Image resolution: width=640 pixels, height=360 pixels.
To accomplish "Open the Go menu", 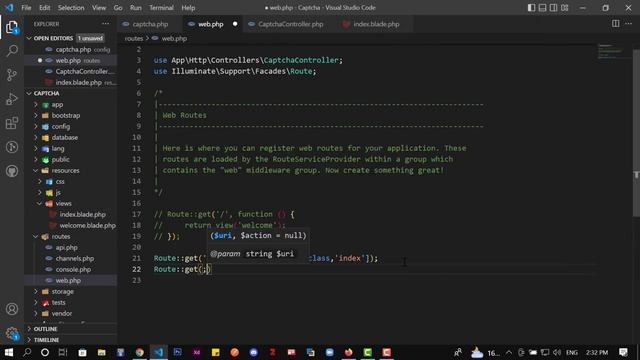I will click(x=118, y=8).
